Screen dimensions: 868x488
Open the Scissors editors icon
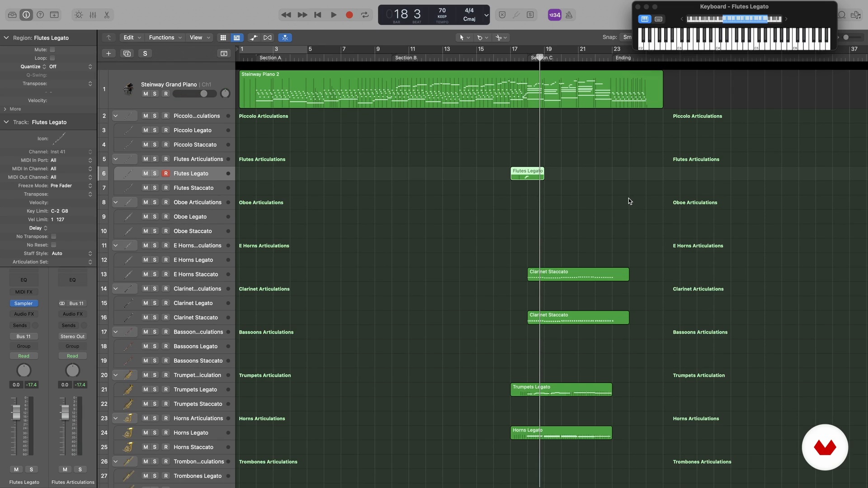click(x=107, y=15)
